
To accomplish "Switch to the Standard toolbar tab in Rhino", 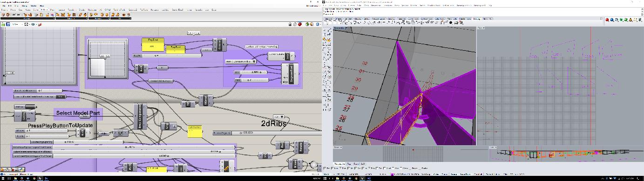I will tap(329, 19).
